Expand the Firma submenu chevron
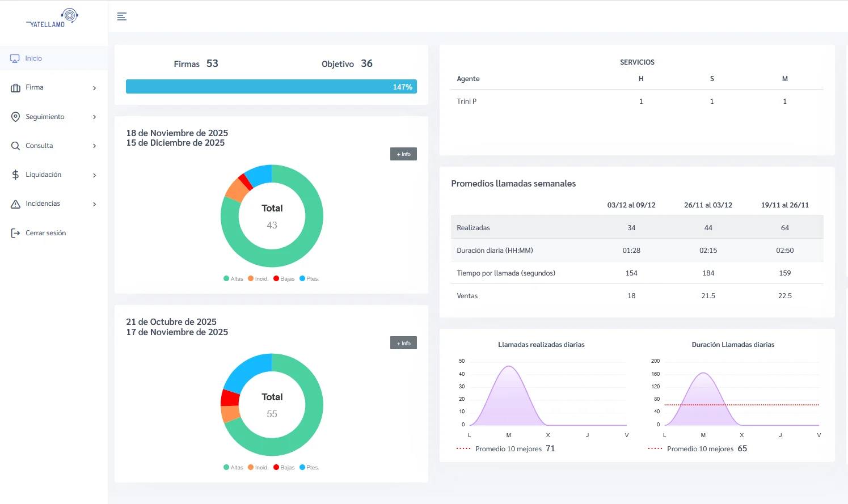Image resolution: width=848 pixels, height=504 pixels. (x=94, y=88)
